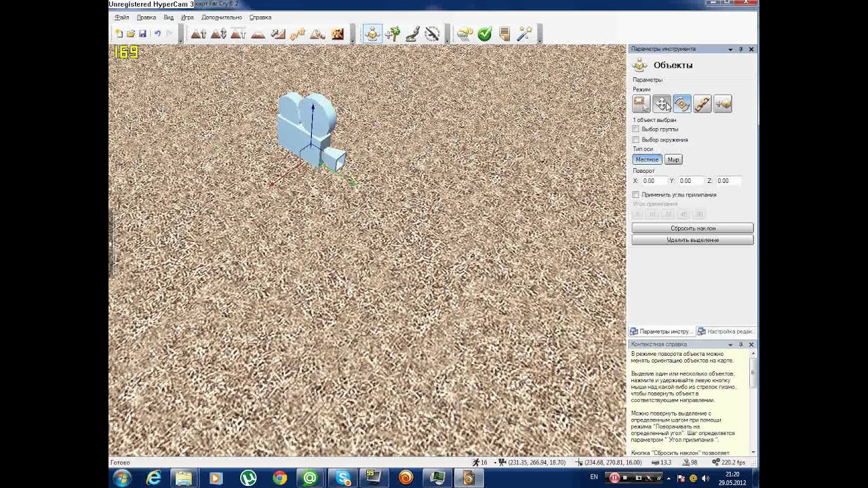Open the Игра menu
Image resolution: width=868 pixels, height=488 pixels.
(187, 18)
